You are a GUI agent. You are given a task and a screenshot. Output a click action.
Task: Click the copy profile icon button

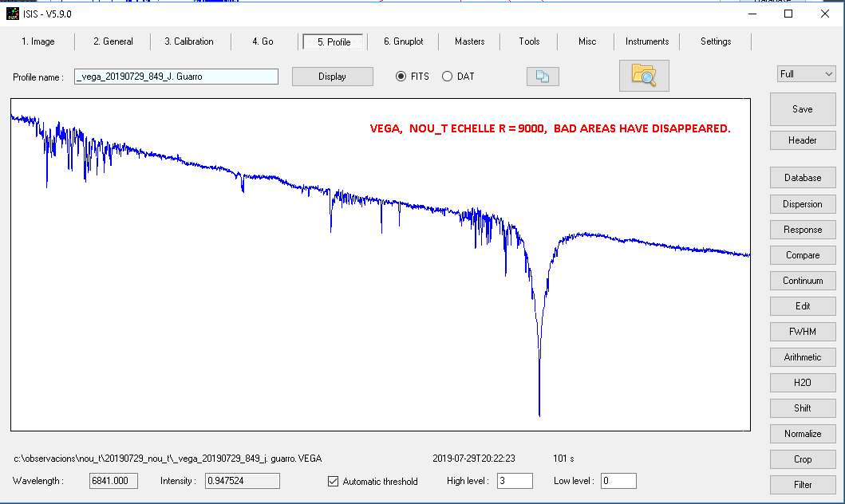[543, 77]
